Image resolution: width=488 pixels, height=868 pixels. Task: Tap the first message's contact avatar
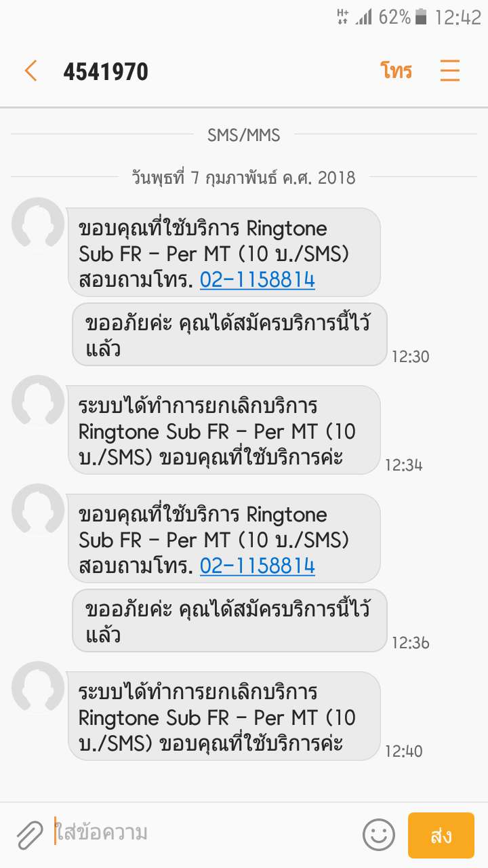click(38, 224)
